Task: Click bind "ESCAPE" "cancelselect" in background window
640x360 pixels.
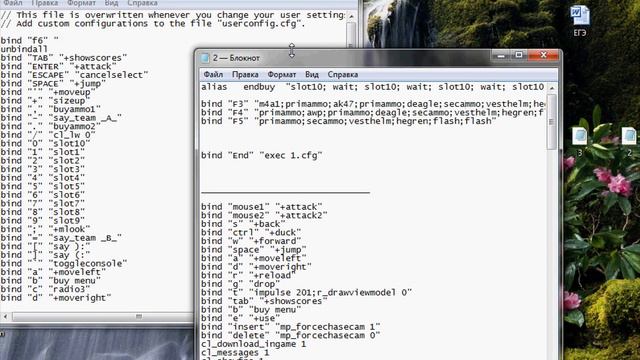Action: (x=74, y=75)
